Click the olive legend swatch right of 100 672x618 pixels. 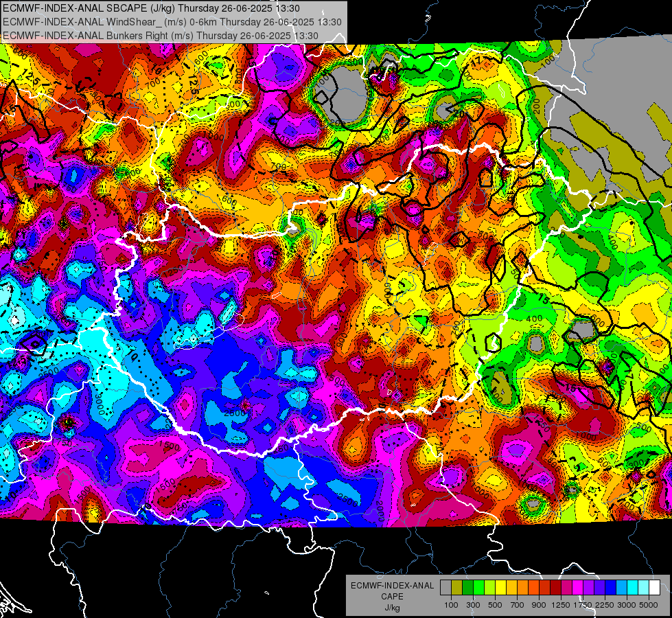coord(457,587)
